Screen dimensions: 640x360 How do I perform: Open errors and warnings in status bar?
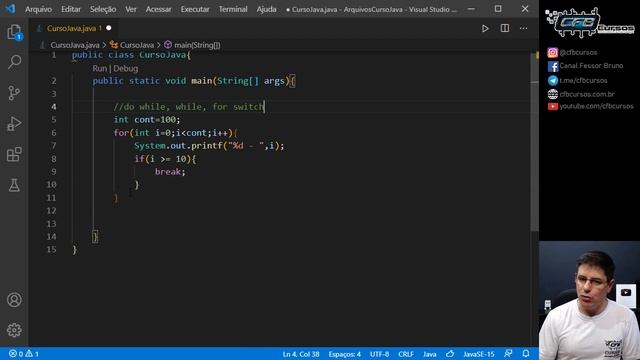[24, 354]
